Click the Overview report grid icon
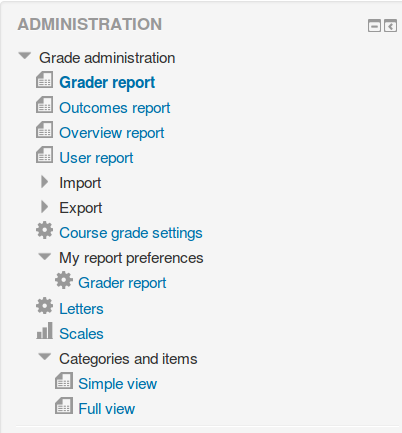 click(x=44, y=130)
